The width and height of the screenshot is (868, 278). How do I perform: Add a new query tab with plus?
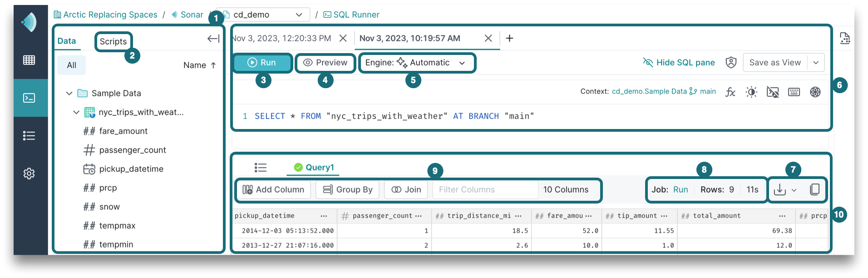point(509,39)
